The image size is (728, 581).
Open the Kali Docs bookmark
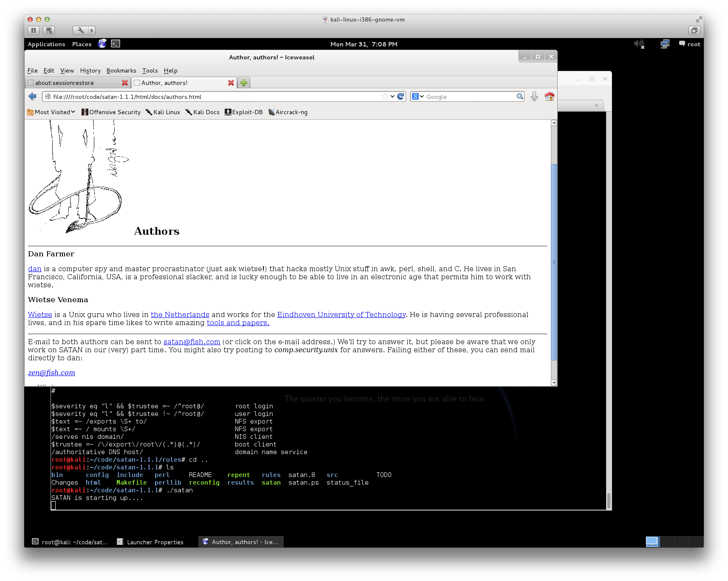click(x=203, y=112)
